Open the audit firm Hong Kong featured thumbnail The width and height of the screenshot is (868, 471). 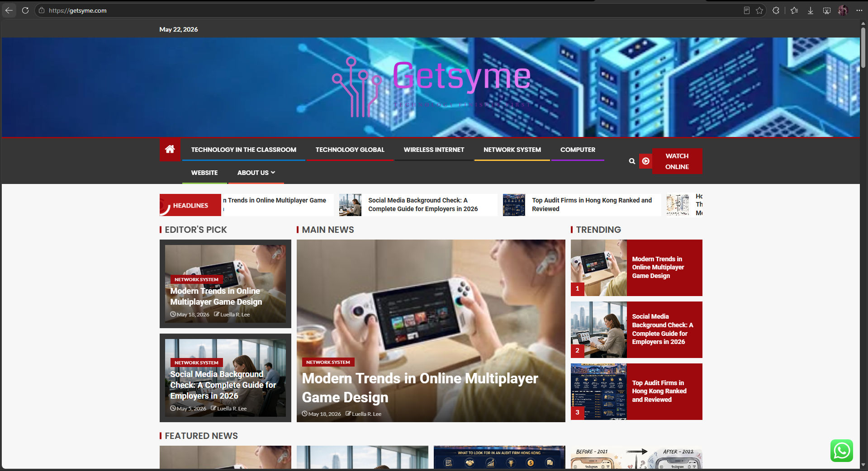(x=499, y=457)
